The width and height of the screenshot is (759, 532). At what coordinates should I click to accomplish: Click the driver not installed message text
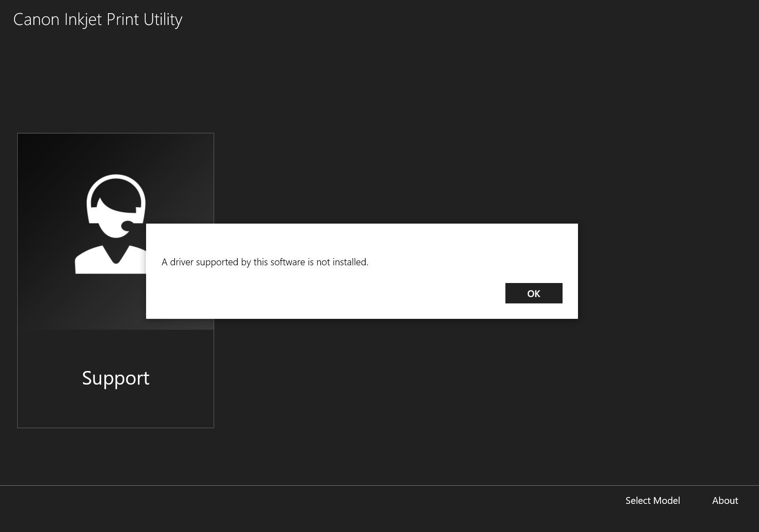265,262
